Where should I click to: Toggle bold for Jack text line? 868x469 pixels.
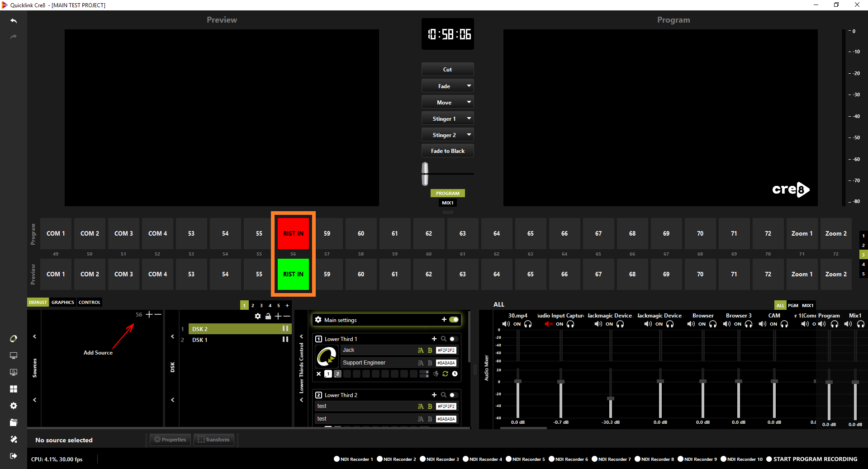(430, 350)
